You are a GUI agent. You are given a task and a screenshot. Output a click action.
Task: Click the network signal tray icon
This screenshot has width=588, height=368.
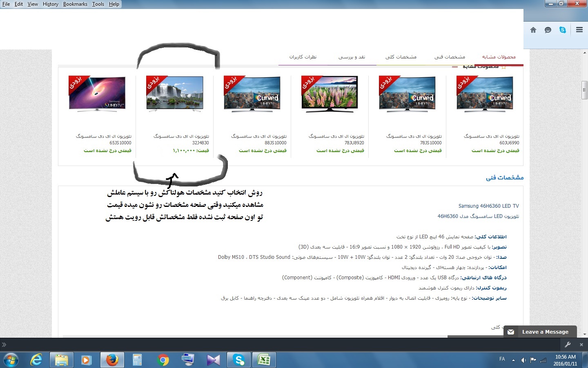click(543, 360)
